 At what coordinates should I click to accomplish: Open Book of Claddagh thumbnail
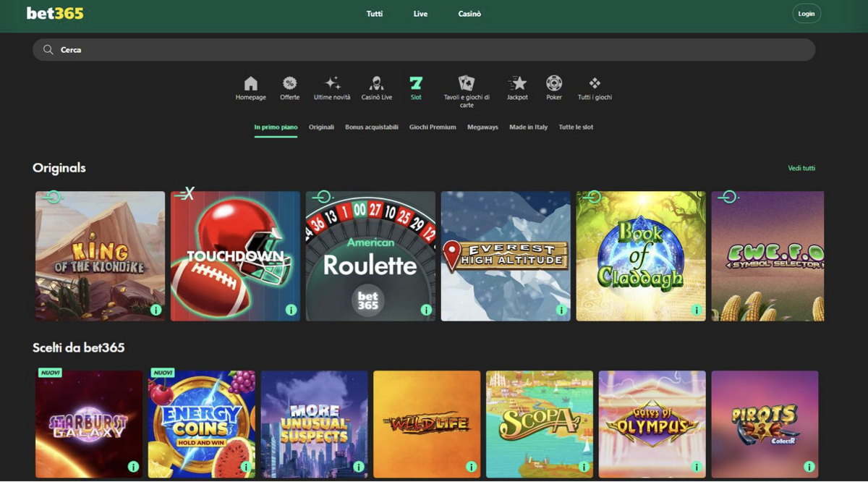[641, 256]
